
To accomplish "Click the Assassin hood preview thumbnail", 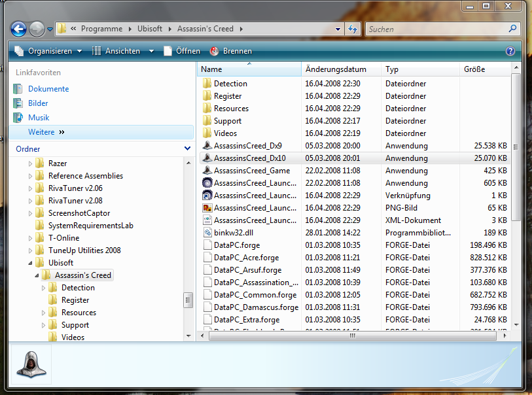I will [x=31, y=364].
